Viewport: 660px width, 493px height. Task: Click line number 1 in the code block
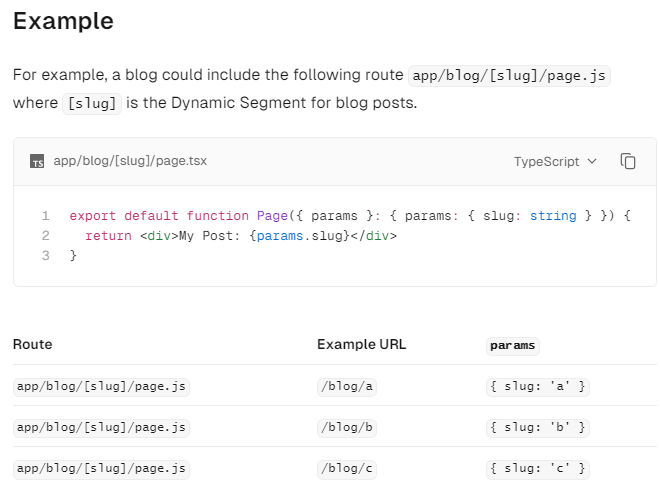click(45, 215)
